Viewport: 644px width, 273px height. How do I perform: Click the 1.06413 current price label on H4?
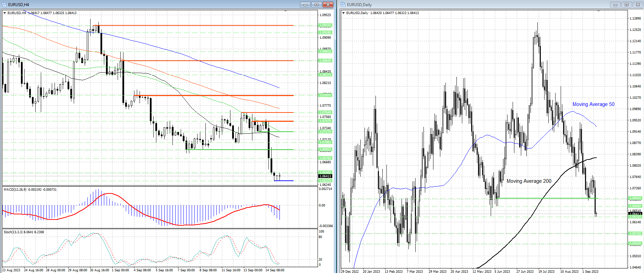(325, 176)
